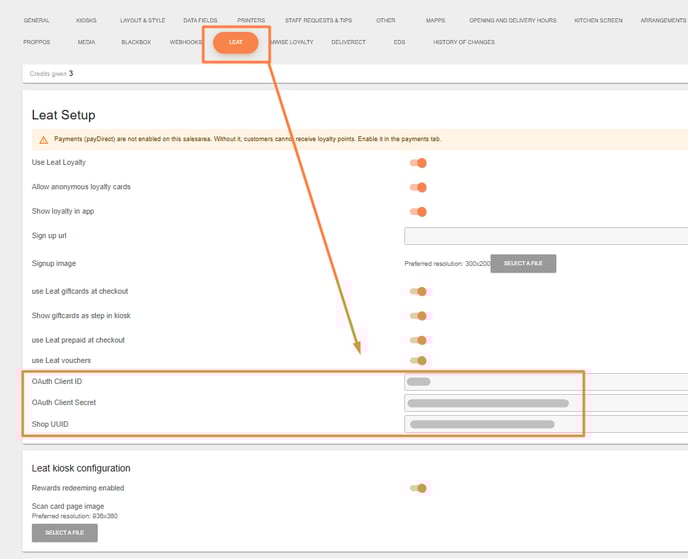The width and height of the screenshot is (688, 559).
Task: Open the Deliverect tab
Action: [x=348, y=42]
